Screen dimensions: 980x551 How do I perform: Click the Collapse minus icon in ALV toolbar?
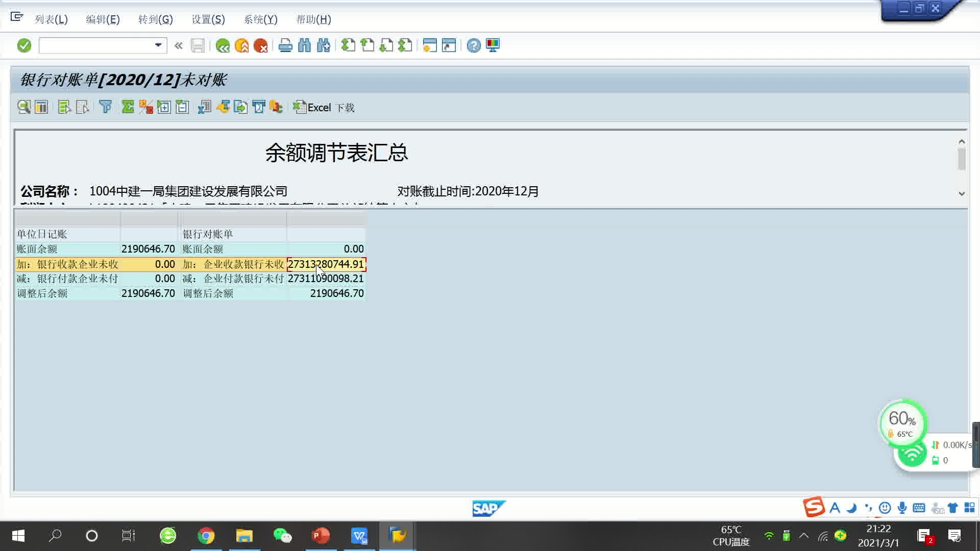pos(182,107)
